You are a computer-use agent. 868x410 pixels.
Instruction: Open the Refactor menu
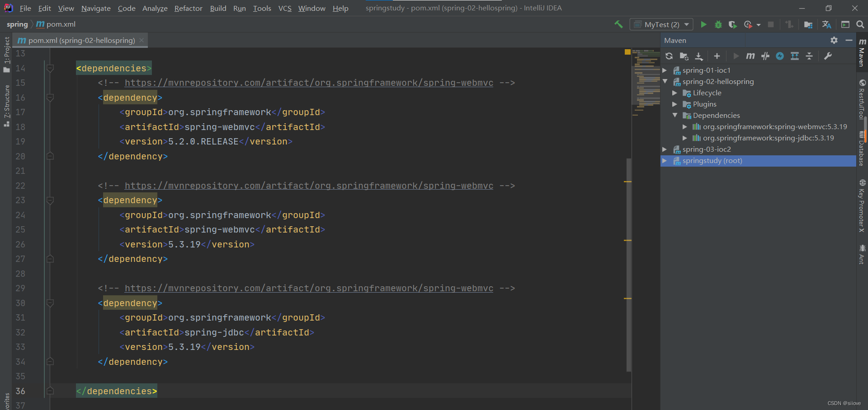(x=189, y=8)
